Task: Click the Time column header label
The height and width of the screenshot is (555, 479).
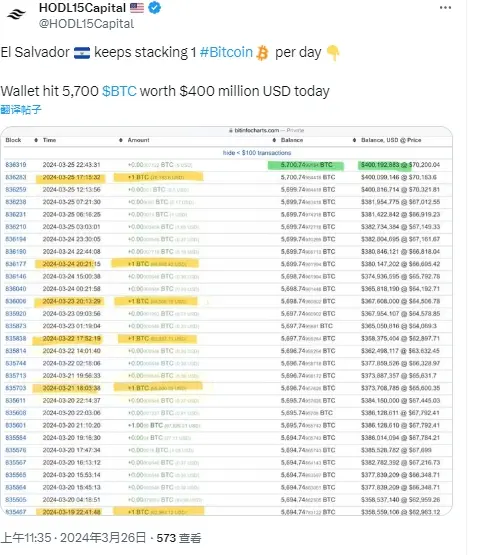Action: (50, 140)
